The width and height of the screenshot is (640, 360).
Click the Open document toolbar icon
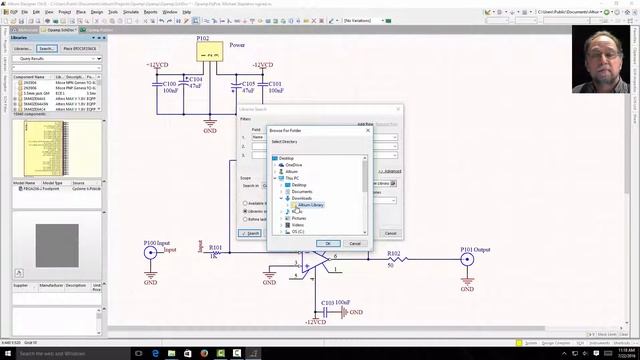click(x=13, y=21)
